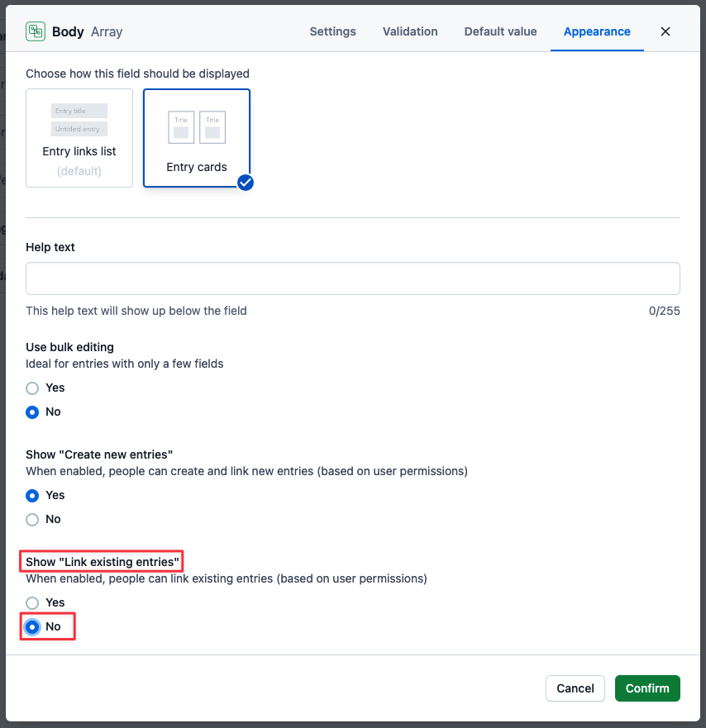This screenshot has height=728, width=706.
Task: Disable "Create new entries" by choosing No
Action: 33,519
